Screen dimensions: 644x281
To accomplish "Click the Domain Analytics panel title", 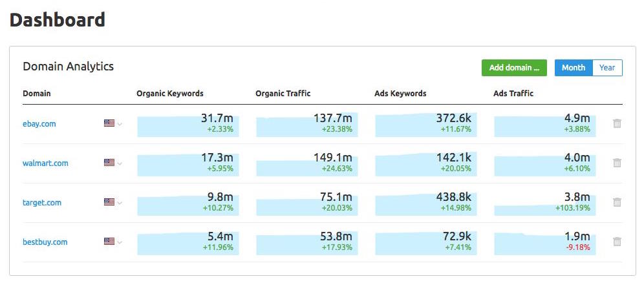I will click(68, 67).
